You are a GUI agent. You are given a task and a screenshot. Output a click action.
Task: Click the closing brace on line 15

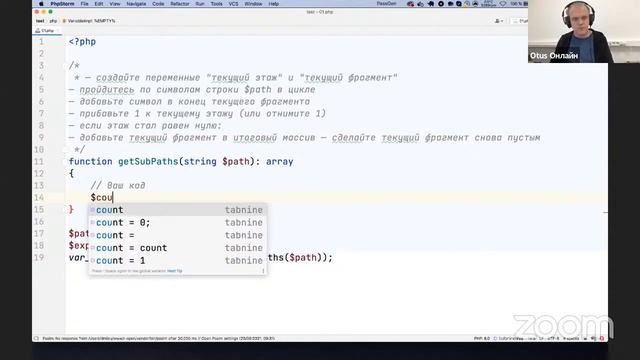pyautogui.click(x=71, y=209)
